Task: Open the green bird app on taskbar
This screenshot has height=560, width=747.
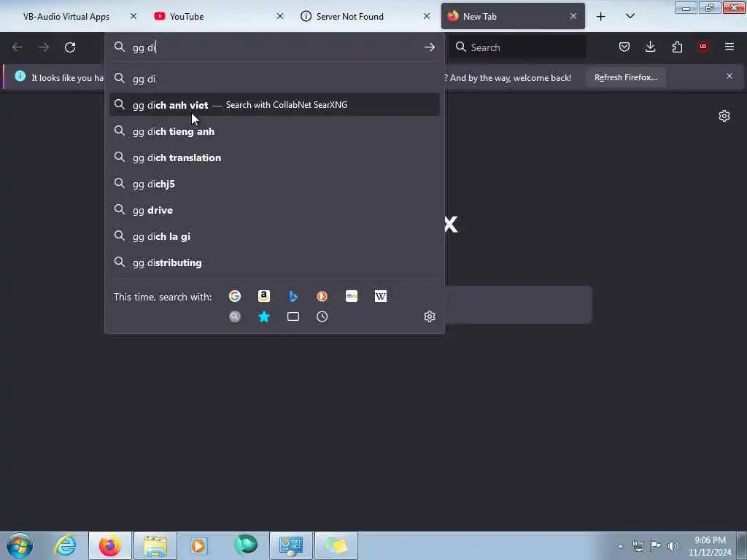Action: pyautogui.click(x=245, y=545)
